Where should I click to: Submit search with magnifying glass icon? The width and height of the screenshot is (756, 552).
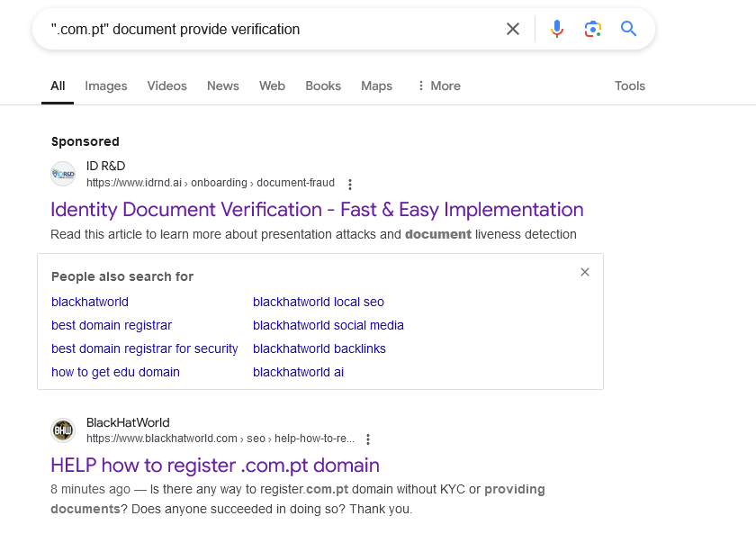(x=628, y=29)
